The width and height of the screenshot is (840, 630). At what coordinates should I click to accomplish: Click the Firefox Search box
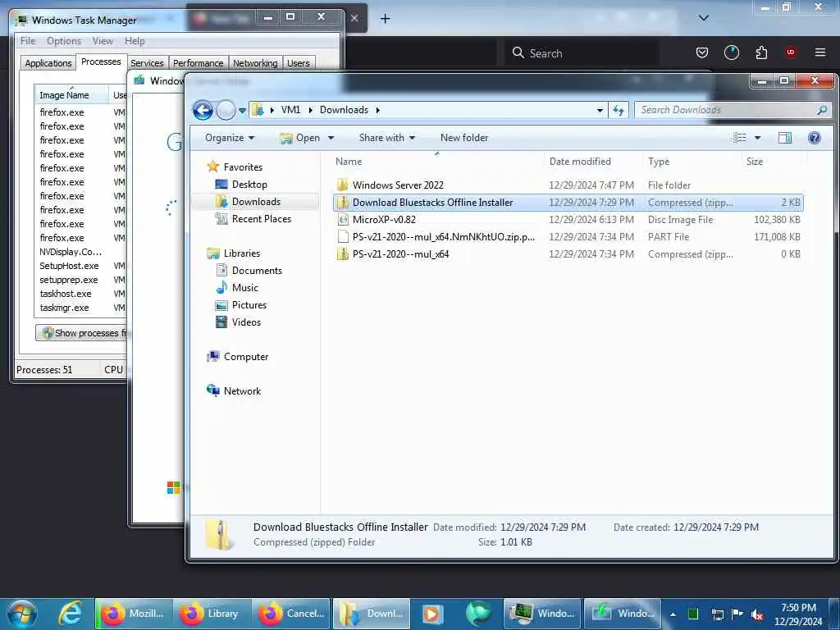tap(582, 53)
